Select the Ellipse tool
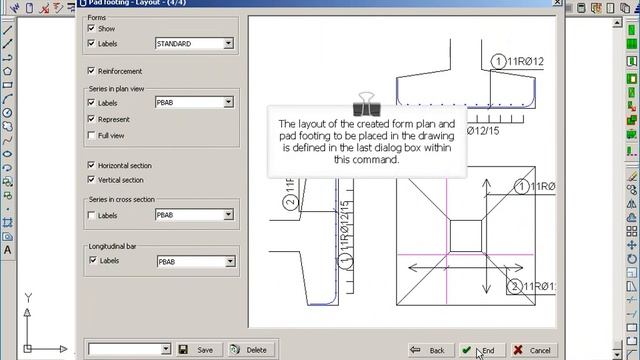Image resolution: width=640 pixels, height=360 pixels. pos(7,154)
